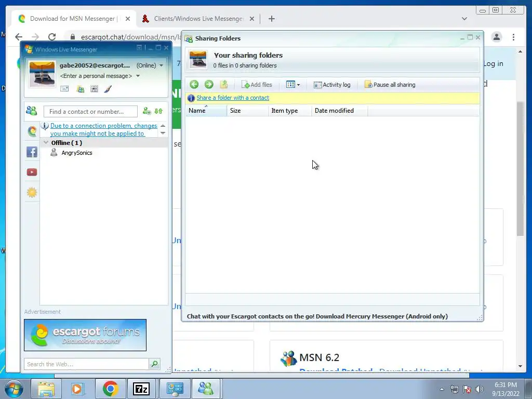Click the Messenger display picture
Screen dimensions: 532x399
[42, 74]
